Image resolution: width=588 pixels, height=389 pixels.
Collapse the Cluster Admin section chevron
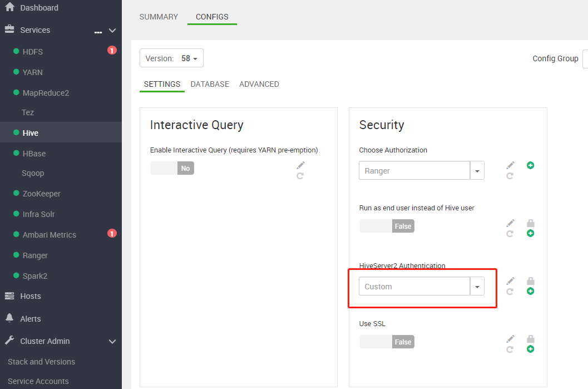[x=112, y=341]
